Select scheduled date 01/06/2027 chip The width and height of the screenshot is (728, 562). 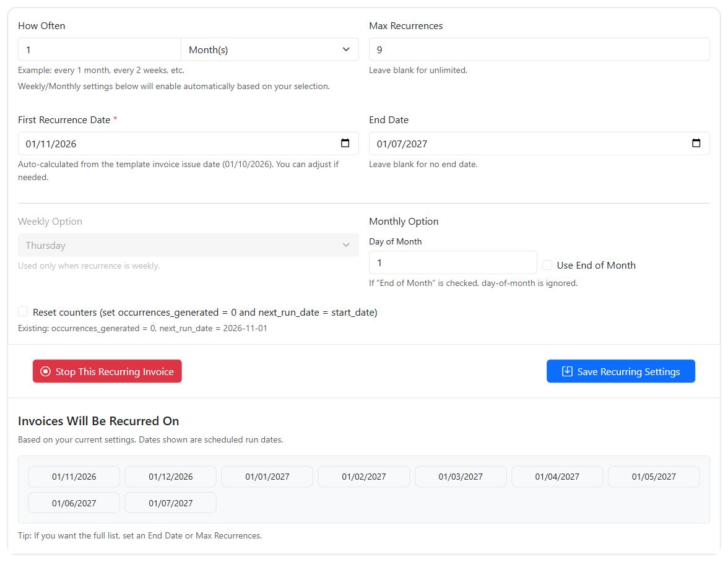(74, 503)
